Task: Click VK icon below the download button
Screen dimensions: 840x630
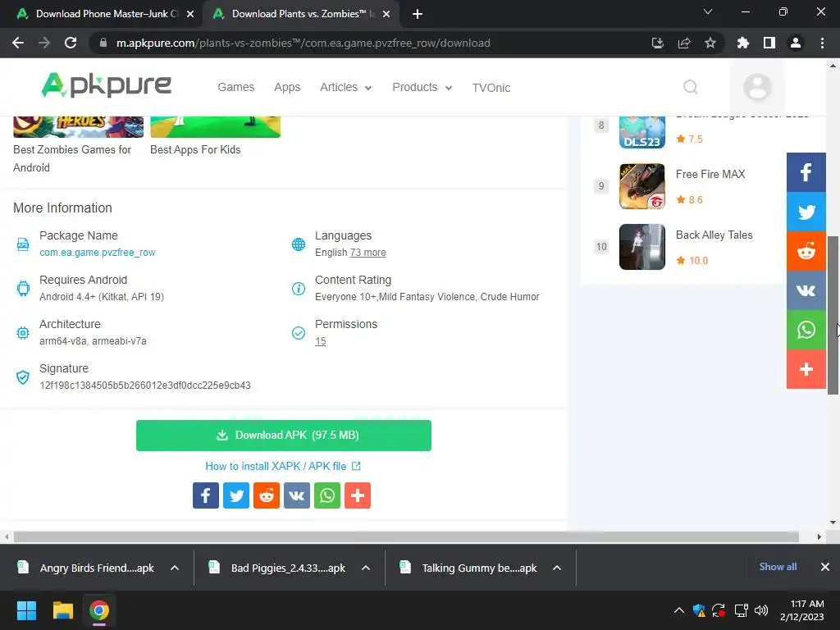Action: (x=297, y=495)
